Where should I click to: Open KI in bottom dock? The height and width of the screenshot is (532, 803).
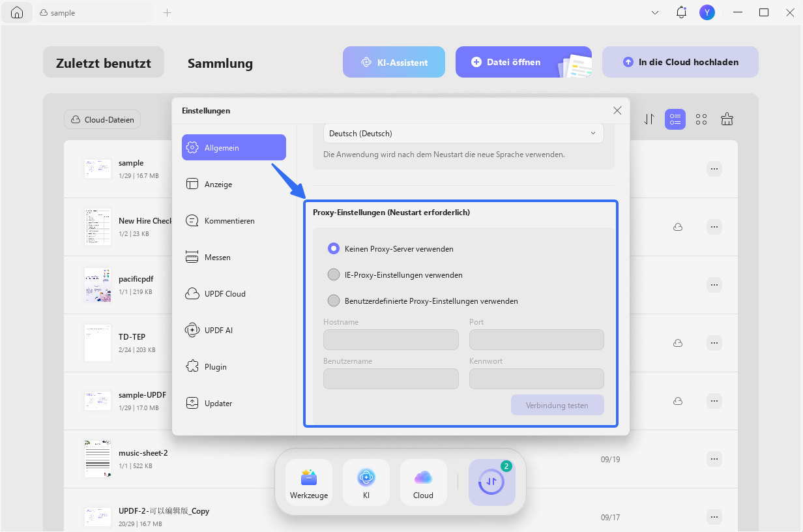(x=366, y=482)
